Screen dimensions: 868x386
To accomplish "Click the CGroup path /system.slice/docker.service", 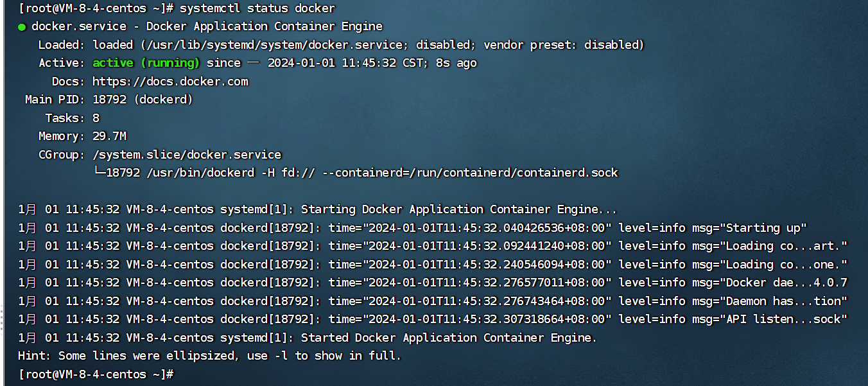I will pyautogui.click(x=187, y=155).
